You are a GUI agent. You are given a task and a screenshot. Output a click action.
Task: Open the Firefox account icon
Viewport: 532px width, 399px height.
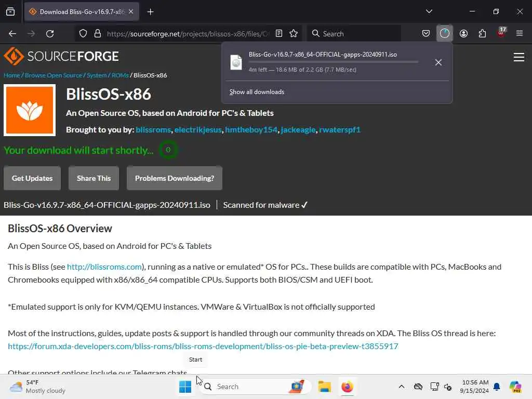coord(463,34)
